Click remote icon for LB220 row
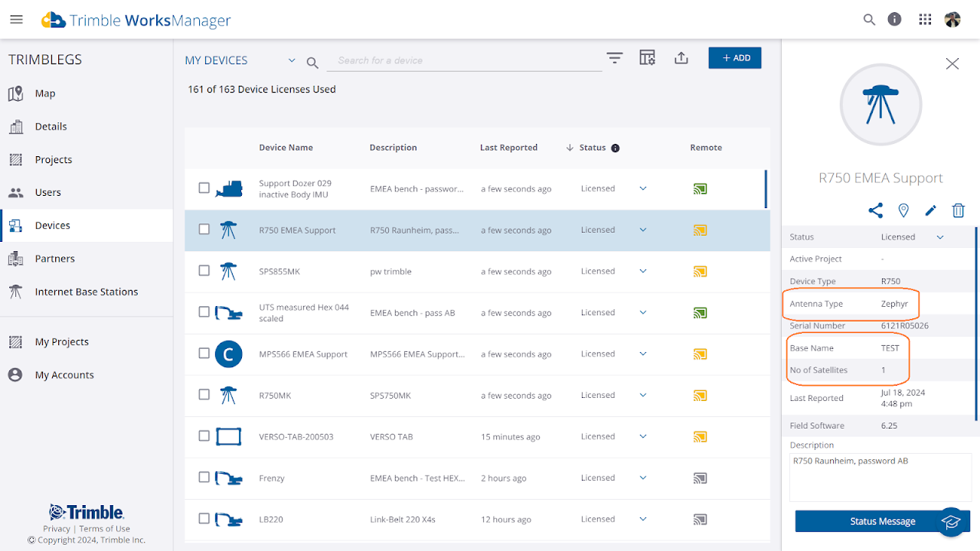 pyautogui.click(x=700, y=519)
